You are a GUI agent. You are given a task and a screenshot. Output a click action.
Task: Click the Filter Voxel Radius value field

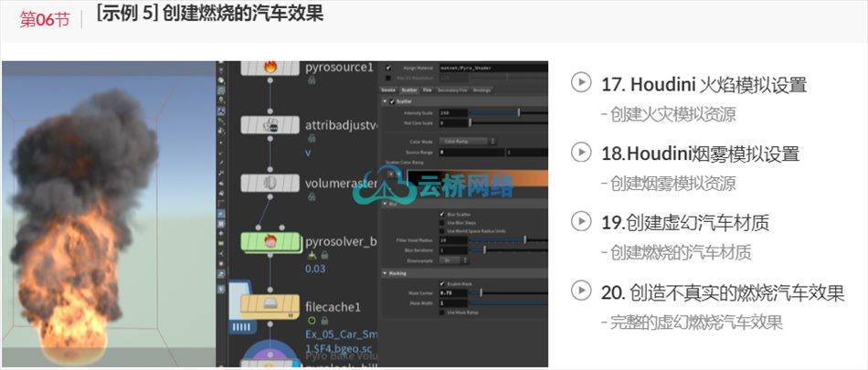(x=453, y=240)
